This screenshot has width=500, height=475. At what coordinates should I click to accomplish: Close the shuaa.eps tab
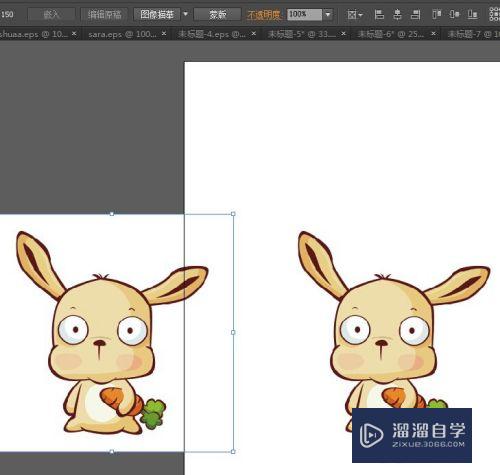(74, 33)
